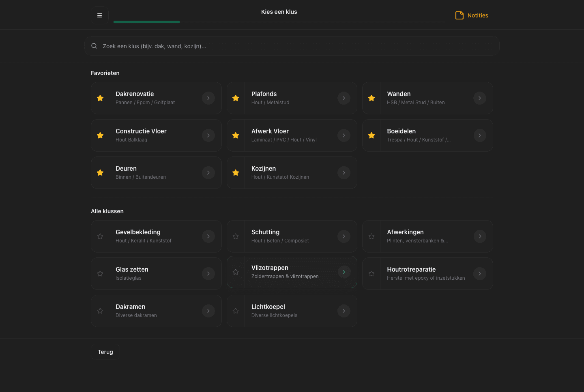Image resolution: width=584 pixels, height=392 pixels.
Task: Star the Lichtkoepel item
Action: pyautogui.click(x=236, y=311)
